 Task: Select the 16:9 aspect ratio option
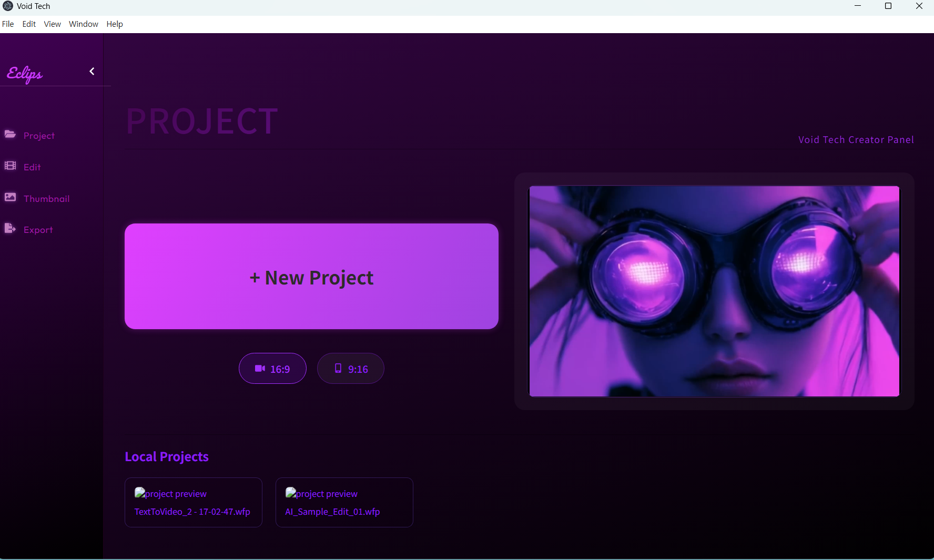click(x=272, y=369)
